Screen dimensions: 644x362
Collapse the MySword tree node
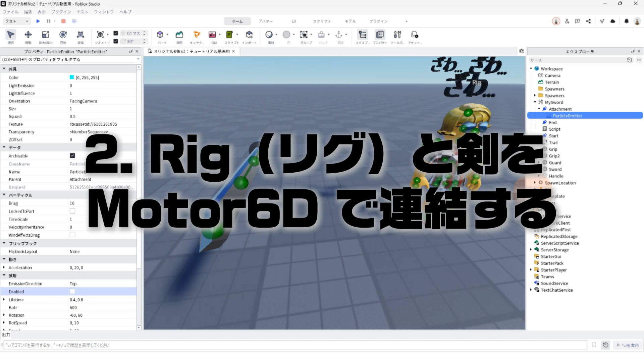(535, 102)
